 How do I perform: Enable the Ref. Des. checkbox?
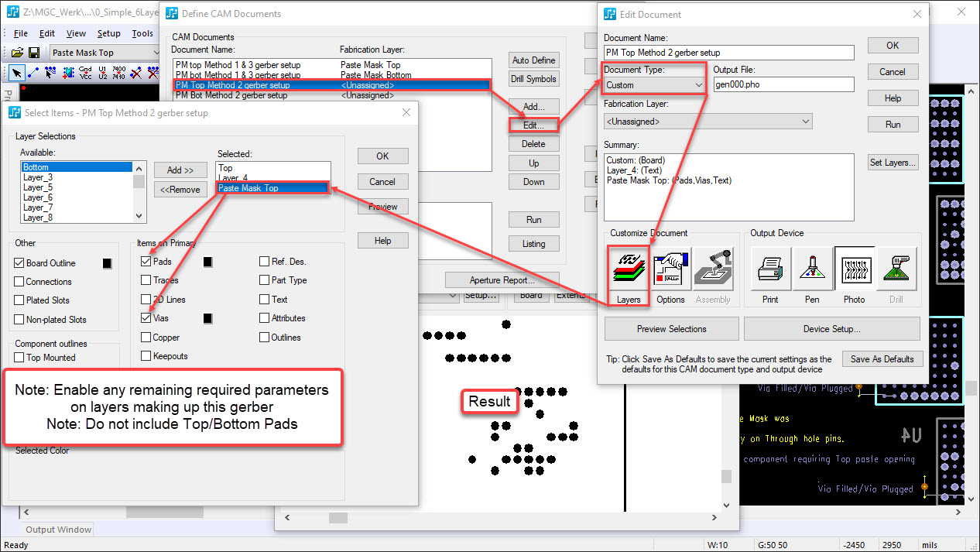pyautogui.click(x=265, y=262)
